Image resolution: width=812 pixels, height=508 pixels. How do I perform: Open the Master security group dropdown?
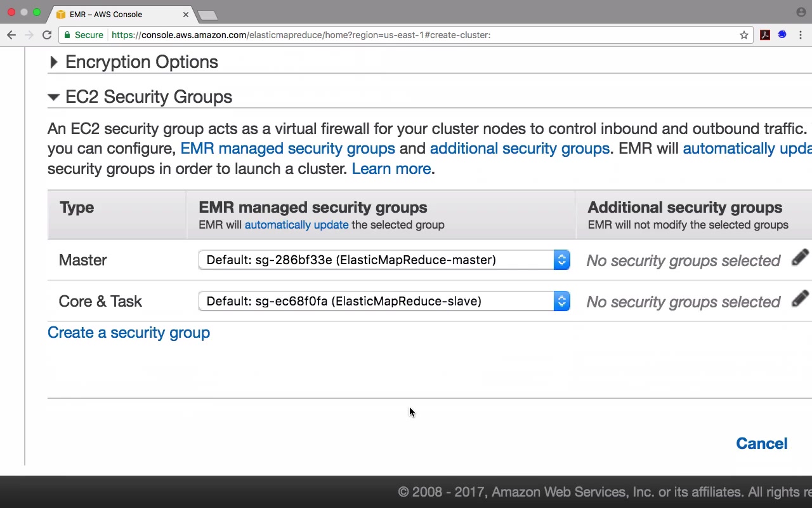click(x=384, y=260)
